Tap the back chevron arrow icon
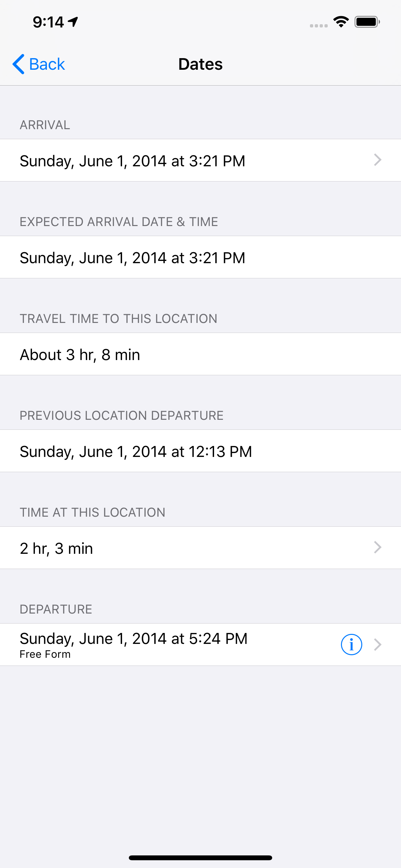 [x=18, y=64]
